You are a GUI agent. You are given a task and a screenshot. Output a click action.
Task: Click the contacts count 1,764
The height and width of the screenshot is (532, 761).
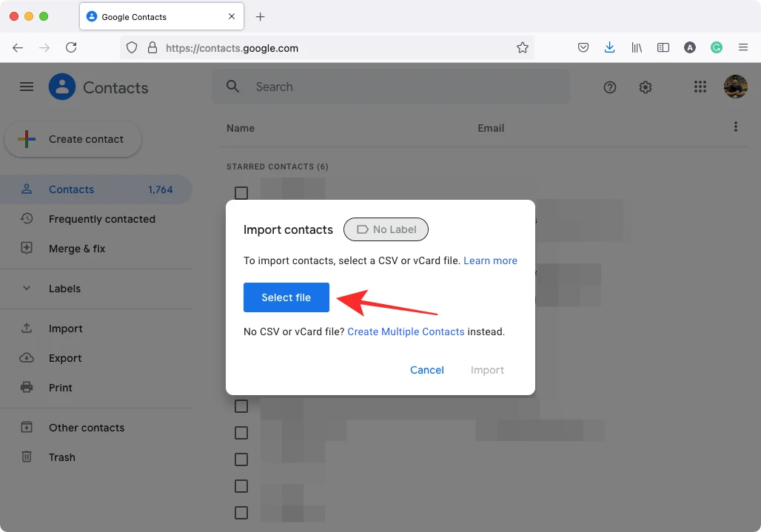point(160,189)
